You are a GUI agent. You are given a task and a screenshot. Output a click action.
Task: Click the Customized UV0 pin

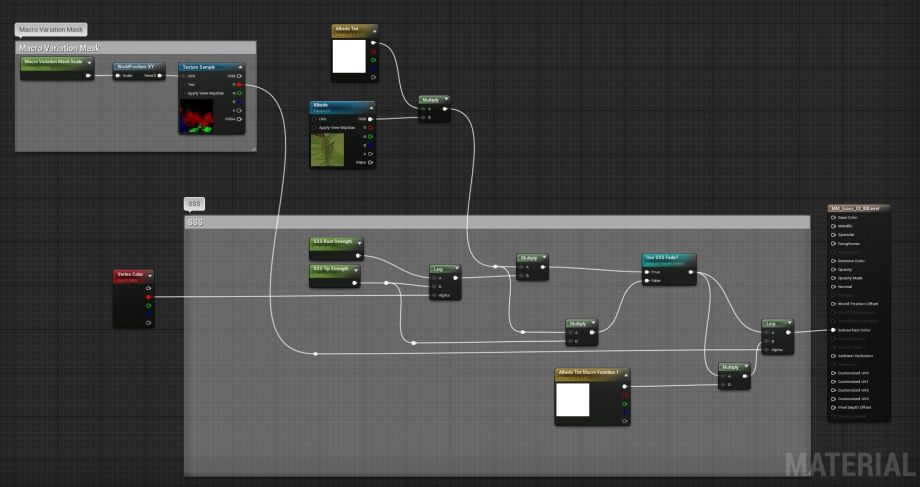tap(833, 373)
